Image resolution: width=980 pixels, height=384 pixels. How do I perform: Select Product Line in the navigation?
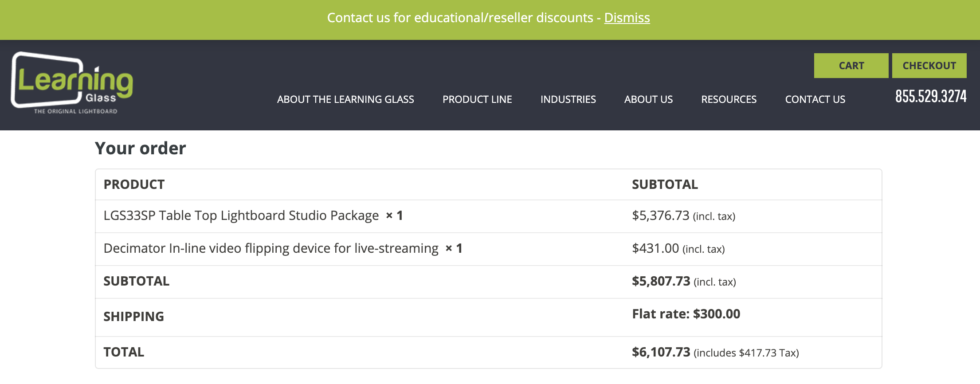477,99
